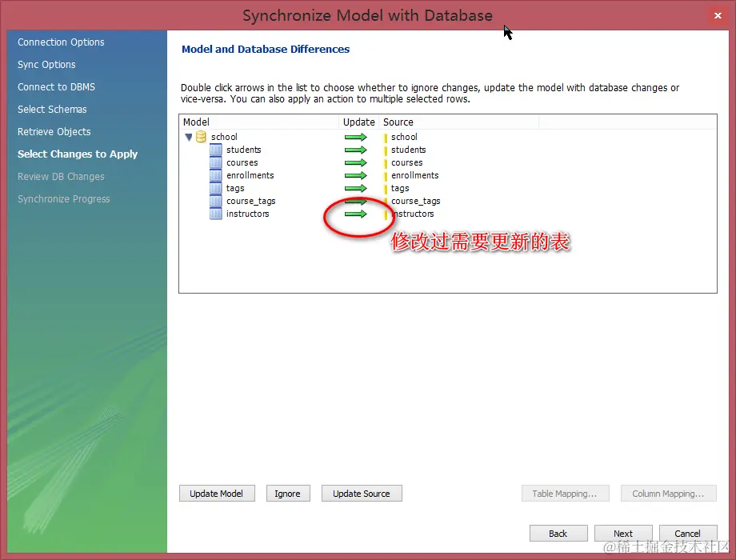Click source entry enrollments
736x560 pixels.
(x=415, y=175)
